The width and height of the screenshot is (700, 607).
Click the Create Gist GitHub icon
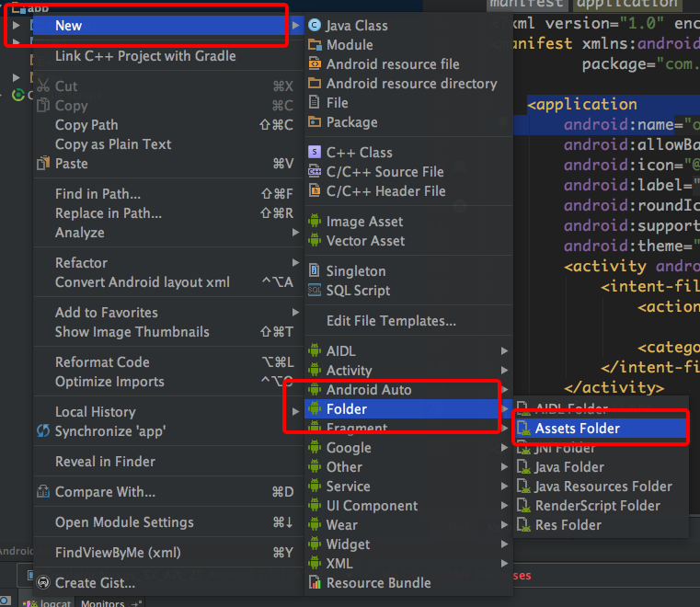(x=43, y=582)
